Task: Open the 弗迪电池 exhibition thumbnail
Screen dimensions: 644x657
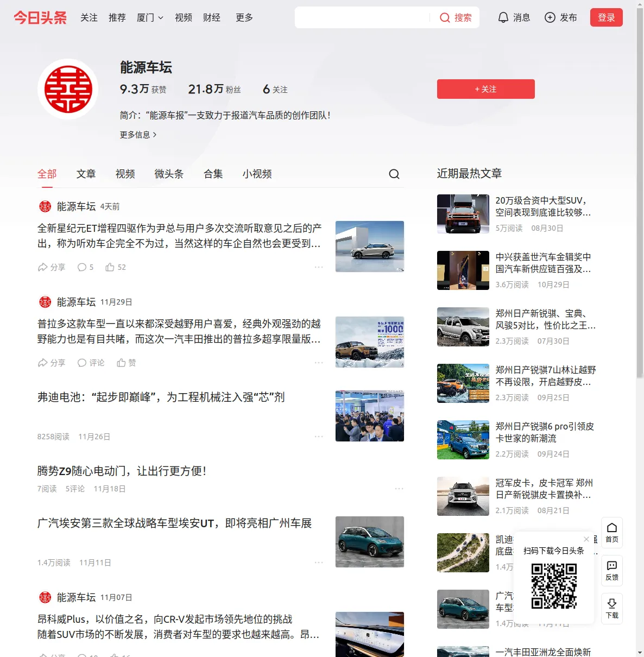Action: pos(370,416)
